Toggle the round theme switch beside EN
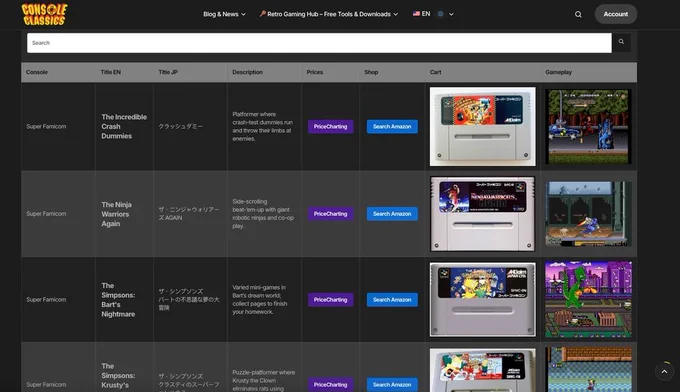 tap(441, 14)
